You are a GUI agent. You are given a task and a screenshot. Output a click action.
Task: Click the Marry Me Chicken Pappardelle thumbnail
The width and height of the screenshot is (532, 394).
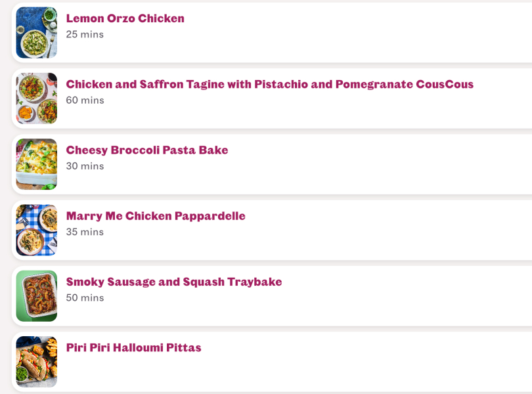(36, 230)
